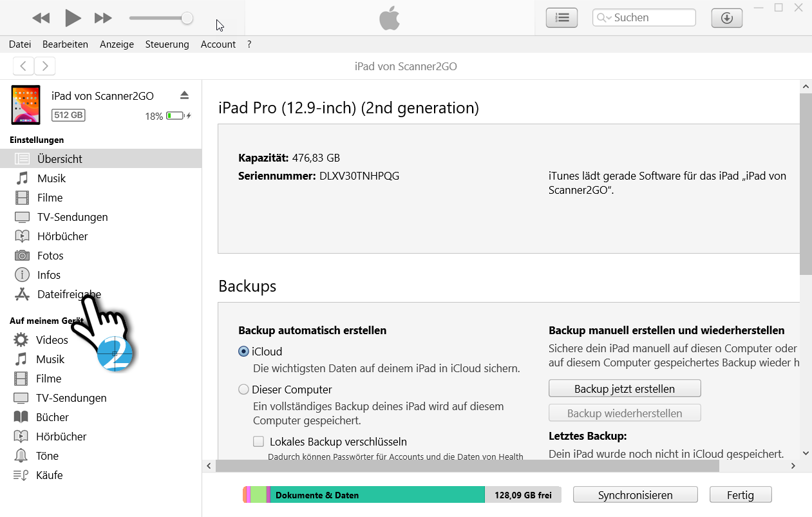Open the Account menu

[x=218, y=44]
